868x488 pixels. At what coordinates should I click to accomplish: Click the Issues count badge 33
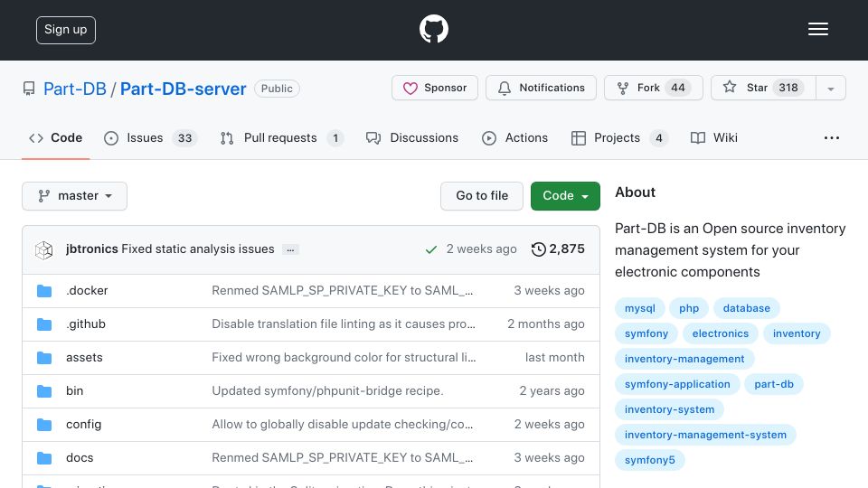tap(184, 137)
